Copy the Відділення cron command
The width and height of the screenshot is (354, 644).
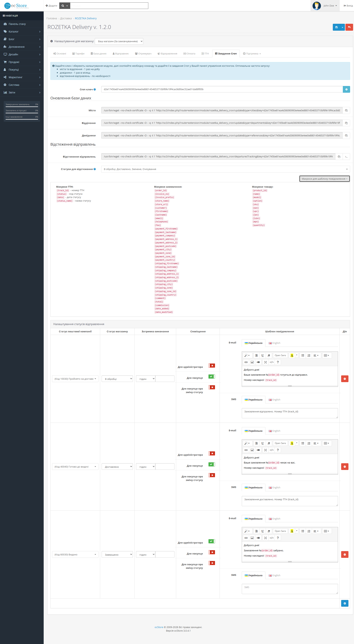point(346,123)
